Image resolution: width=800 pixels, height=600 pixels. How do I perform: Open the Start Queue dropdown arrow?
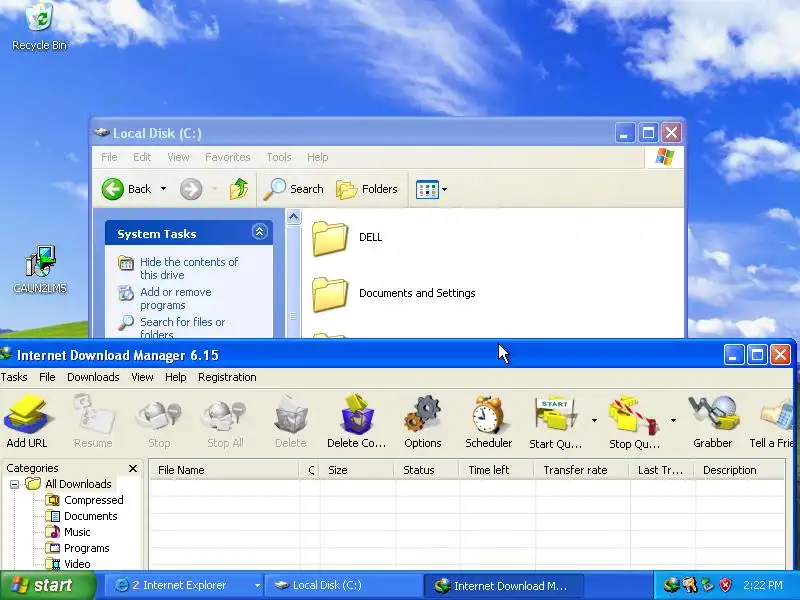click(x=594, y=420)
